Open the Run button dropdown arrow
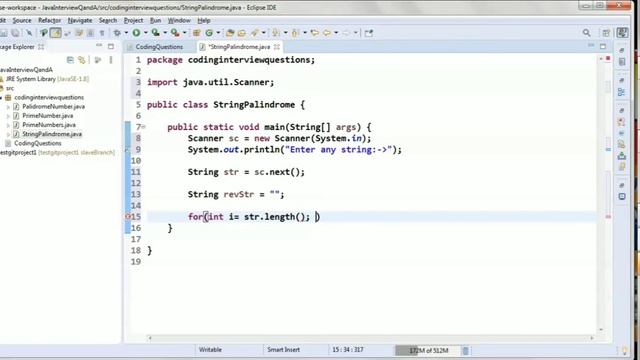 (145, 33)
